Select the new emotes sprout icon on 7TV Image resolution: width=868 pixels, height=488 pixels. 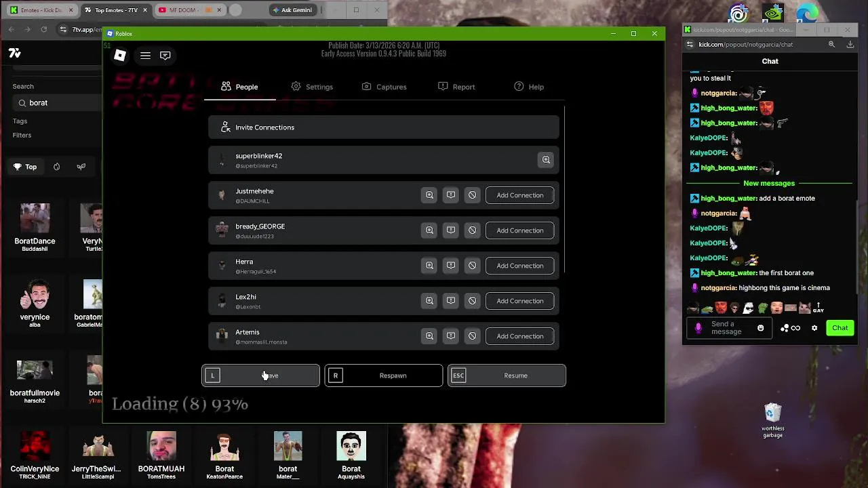(x=81, y=167)
